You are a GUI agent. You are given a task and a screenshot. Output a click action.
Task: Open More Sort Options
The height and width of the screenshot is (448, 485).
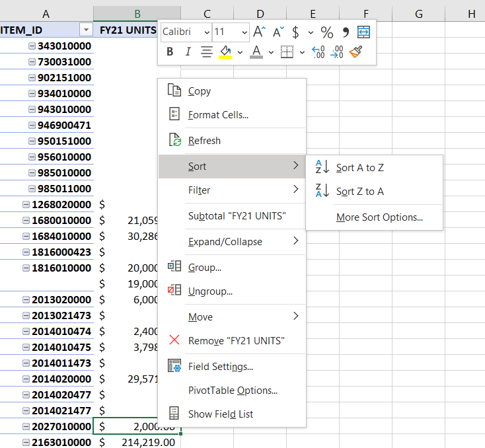coord(374,217)
